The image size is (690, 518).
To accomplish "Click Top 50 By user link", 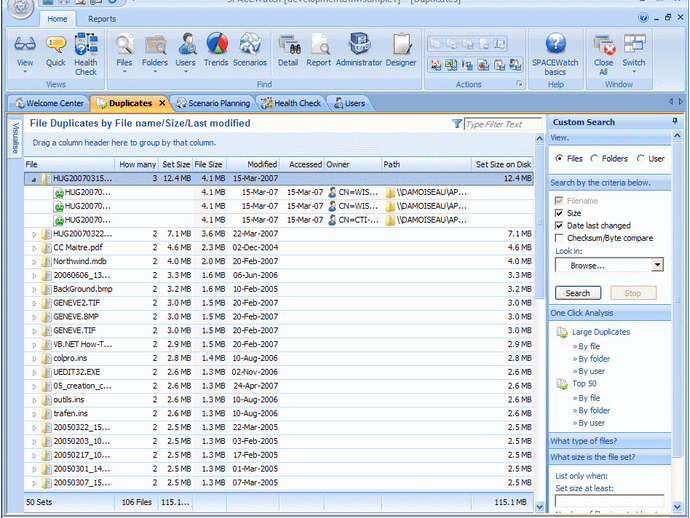I will coord(591,423).
